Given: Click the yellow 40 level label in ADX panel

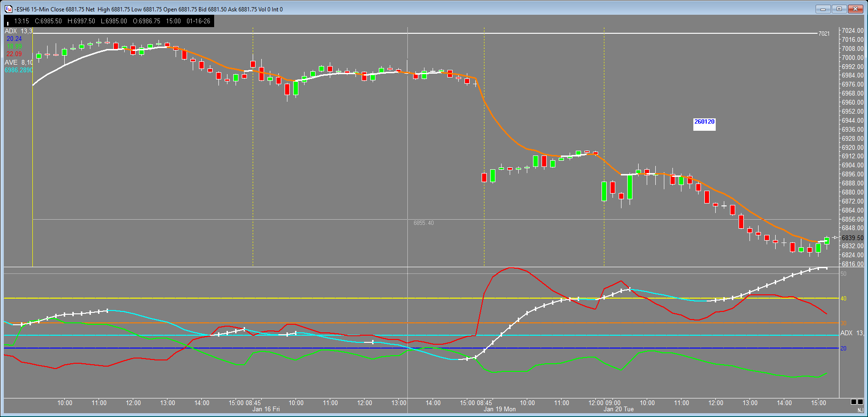Looking at the screenshot, I should click(x=843, y=299).
